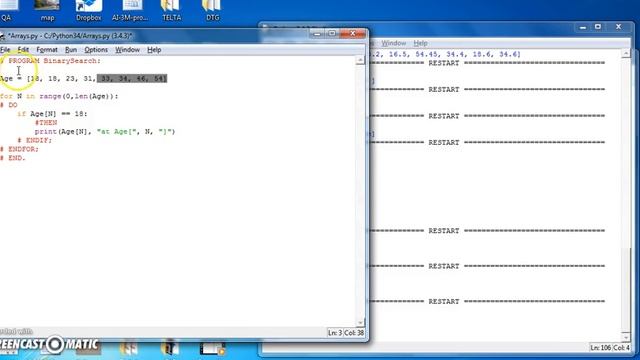
Task: Maximize the Arrays.py editor window
Action: [x=332, y=33]
